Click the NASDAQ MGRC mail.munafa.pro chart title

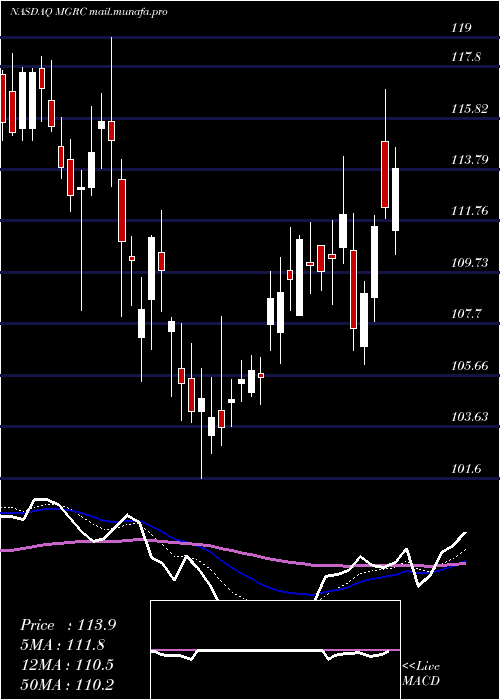click(x=89, y=12)
